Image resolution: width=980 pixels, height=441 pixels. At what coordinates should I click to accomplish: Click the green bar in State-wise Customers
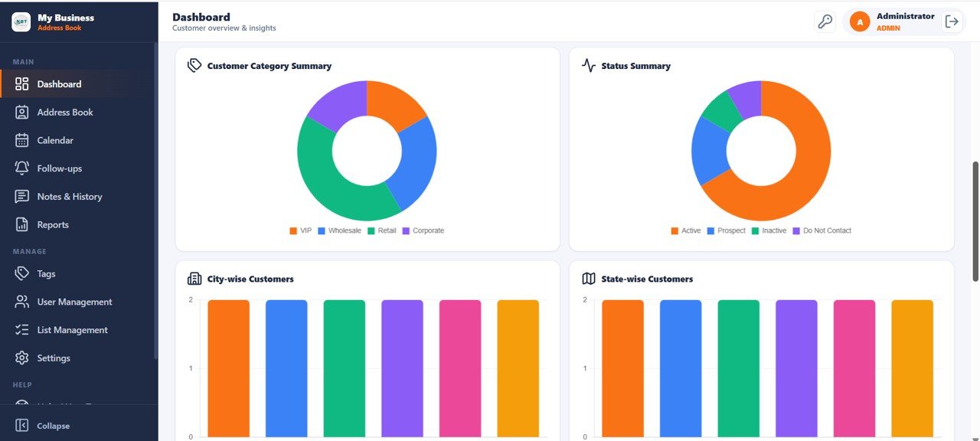[739, 368]
